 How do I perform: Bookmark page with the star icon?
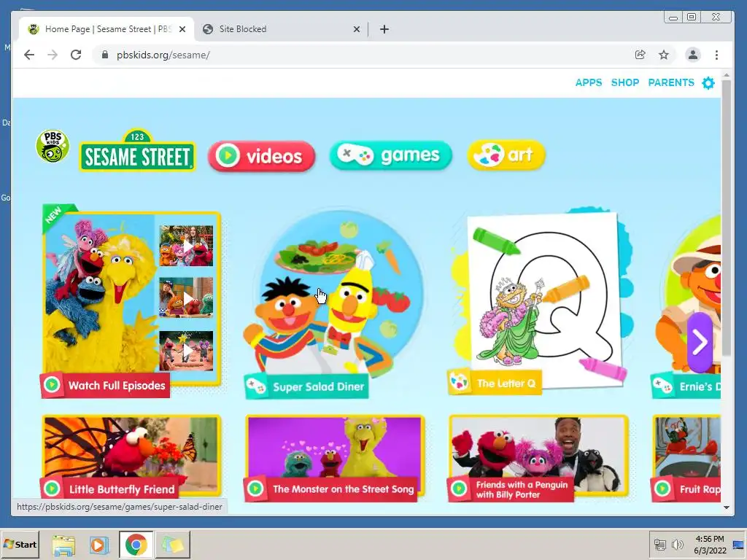[x=664, y=55]
